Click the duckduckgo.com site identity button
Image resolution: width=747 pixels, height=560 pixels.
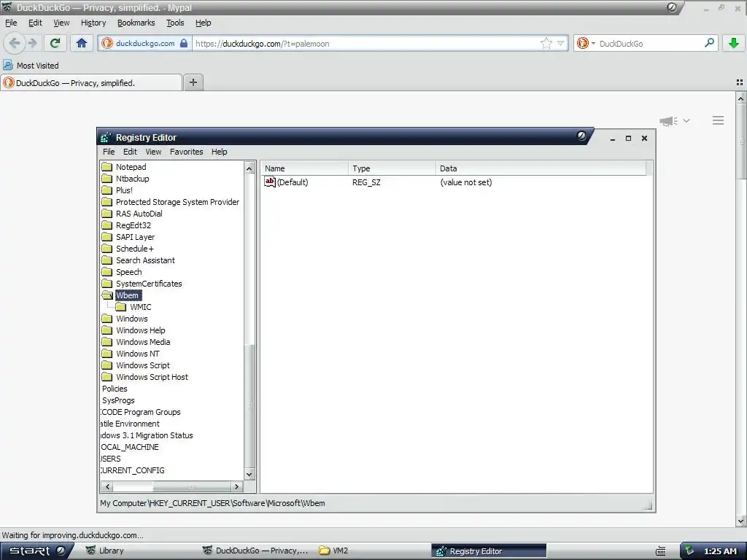pos(144,43)
